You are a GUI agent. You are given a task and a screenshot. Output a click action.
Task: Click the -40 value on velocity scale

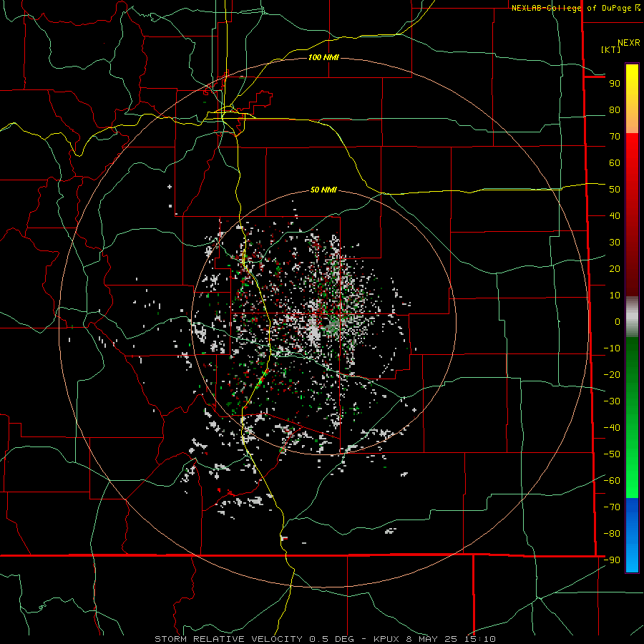[612, 428]
